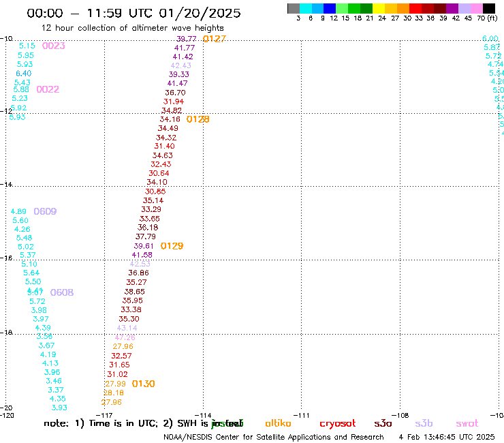The height and width of the screenshot is (443, 504).
Task: Click the wave height value 32.57
Action: 121,356
